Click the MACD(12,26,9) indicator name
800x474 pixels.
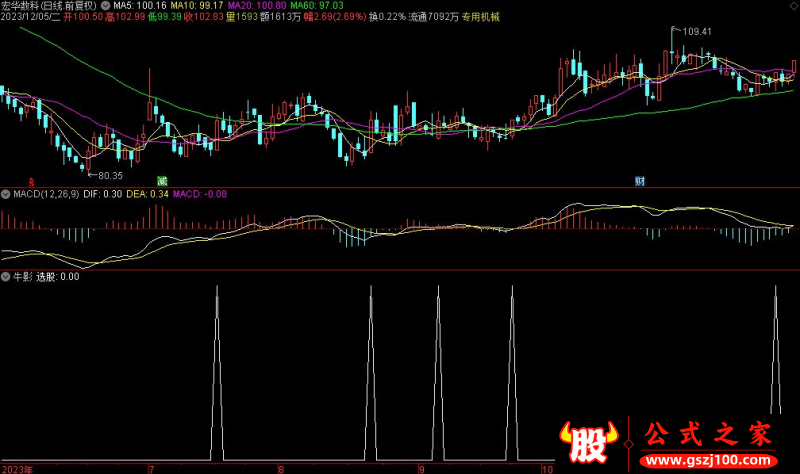coord(46,194)
